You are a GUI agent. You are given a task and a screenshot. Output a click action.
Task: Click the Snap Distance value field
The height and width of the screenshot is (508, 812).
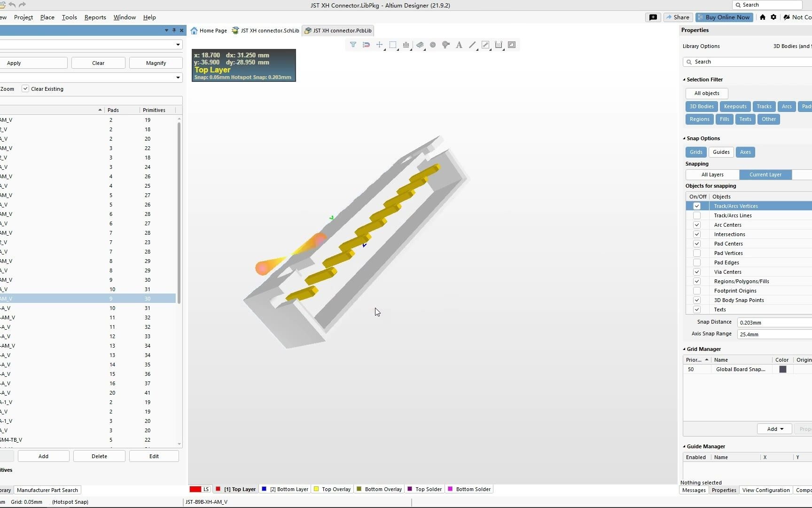pyautogui.click(x=774, y=323)
